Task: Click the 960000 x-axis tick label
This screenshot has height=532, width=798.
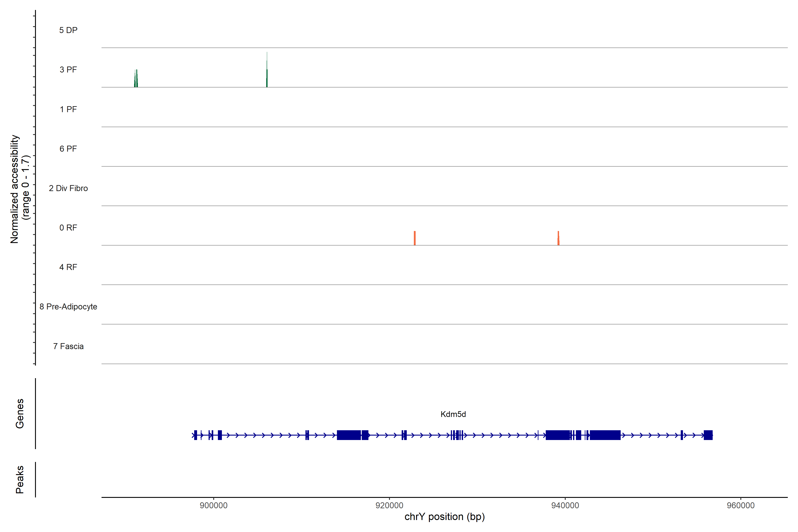Action: point(741,505)
